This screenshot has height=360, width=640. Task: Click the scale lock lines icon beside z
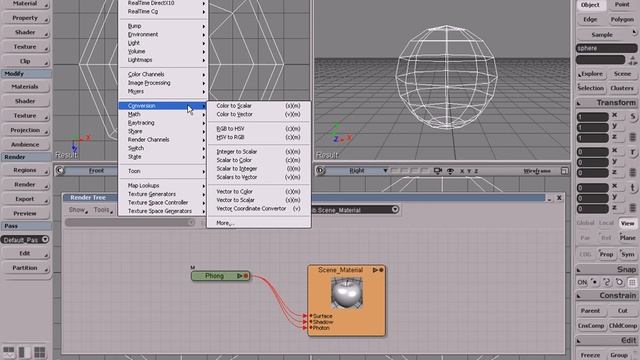pyautogui.click(x=633, y=137)
